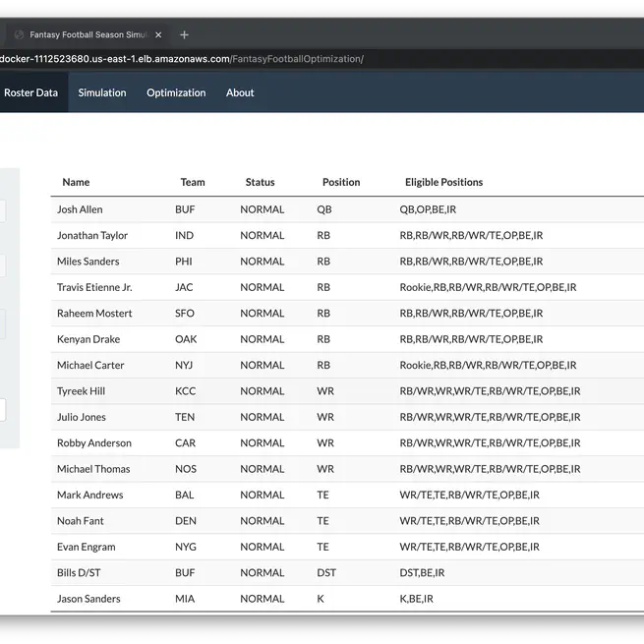Click the K,BE,IR eligible positions cell
Viewport: 644px width, 644px height.
point(417,599)
